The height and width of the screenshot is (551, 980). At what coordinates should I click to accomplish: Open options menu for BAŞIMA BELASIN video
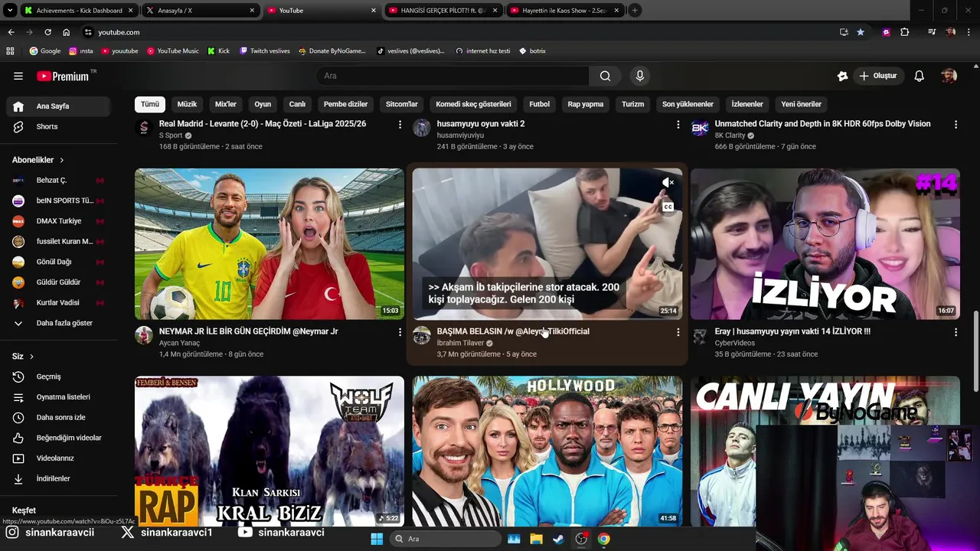tap(678, 332)
